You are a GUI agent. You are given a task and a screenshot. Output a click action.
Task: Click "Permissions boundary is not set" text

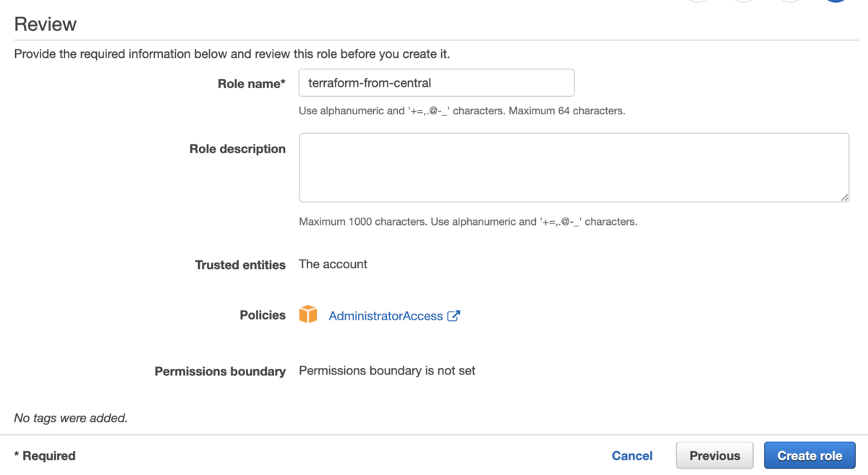coord(387,370)
